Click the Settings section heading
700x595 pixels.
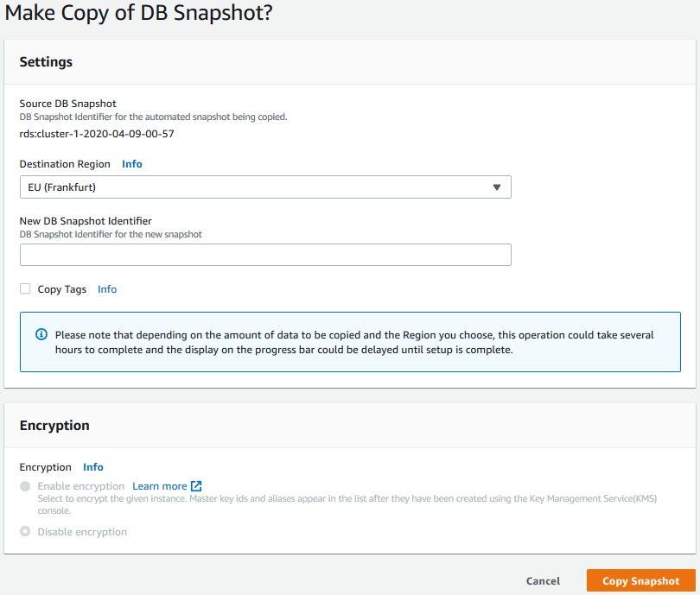click(x=46, y=62)
